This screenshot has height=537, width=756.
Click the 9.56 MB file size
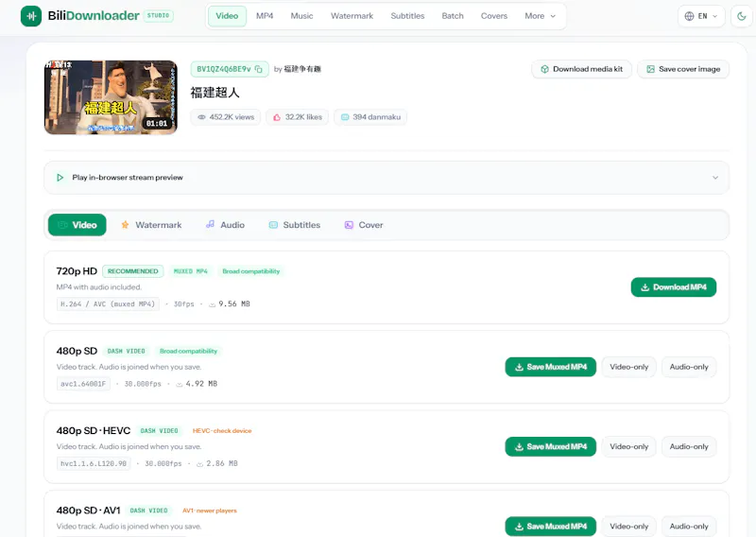click(x=234, y=304)
